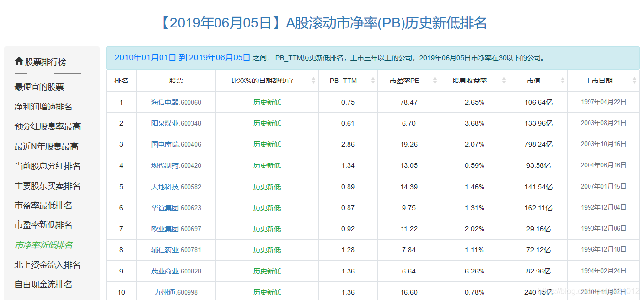Click PE value 6.70

[409, 123]
